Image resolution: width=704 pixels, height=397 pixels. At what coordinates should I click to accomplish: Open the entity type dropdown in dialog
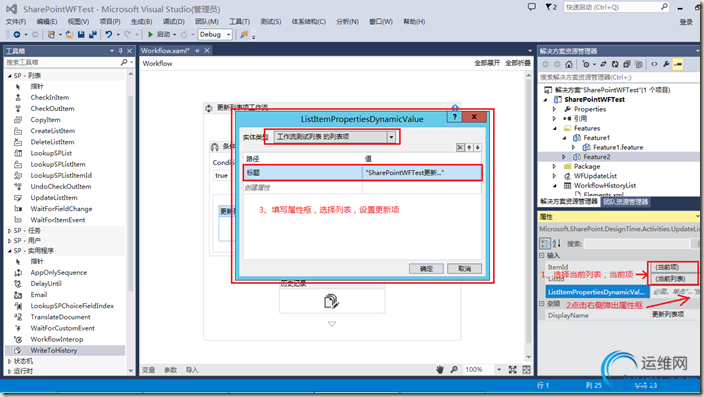click(x=391, y=137)
